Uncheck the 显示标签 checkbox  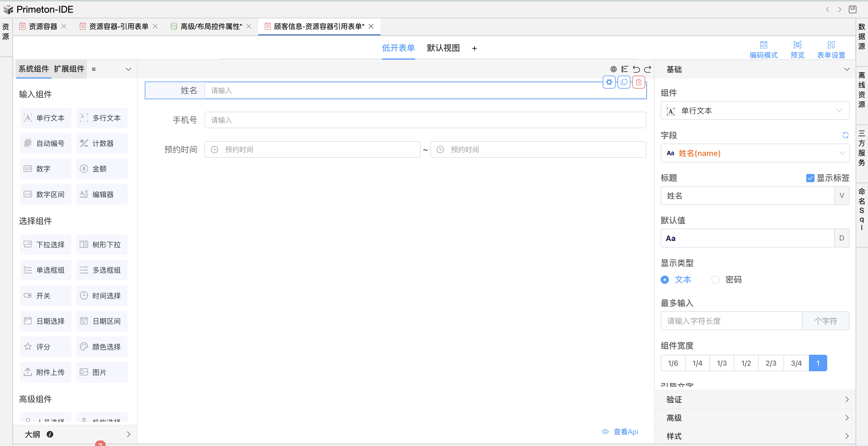click(810, 178)
